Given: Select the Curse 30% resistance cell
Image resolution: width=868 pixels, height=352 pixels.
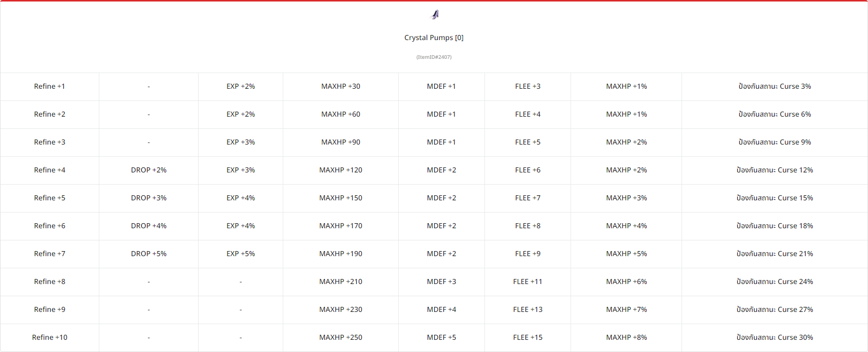Looking at the screenshot, I should (x=775, y=337).
